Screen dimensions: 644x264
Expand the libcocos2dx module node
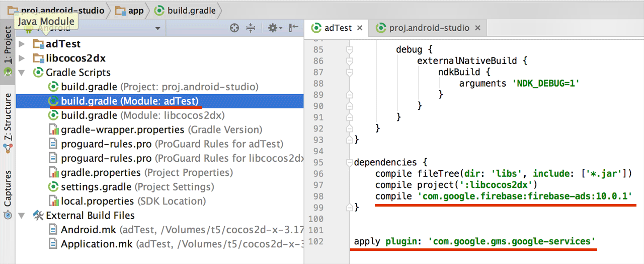click(22, 58)
